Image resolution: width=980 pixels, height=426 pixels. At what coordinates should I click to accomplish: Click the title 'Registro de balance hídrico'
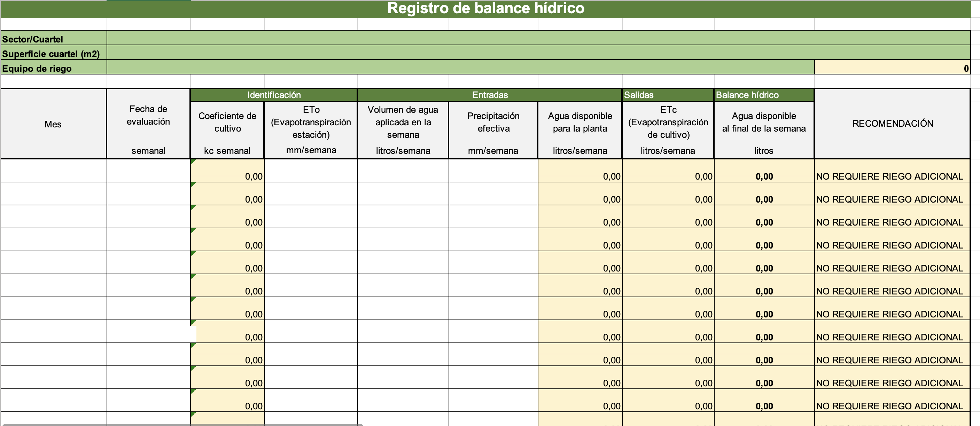pos(485,8)
